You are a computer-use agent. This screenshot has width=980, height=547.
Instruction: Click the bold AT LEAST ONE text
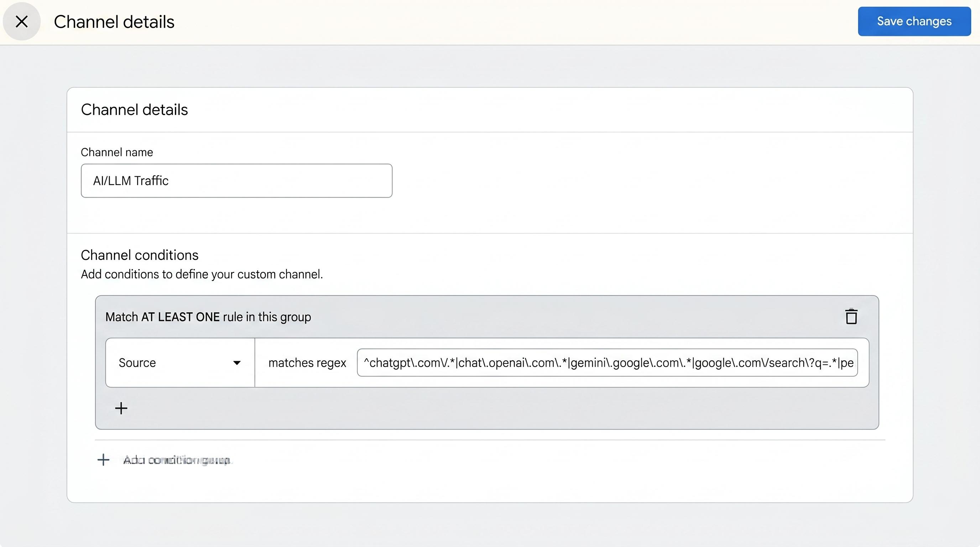(180, 317)
